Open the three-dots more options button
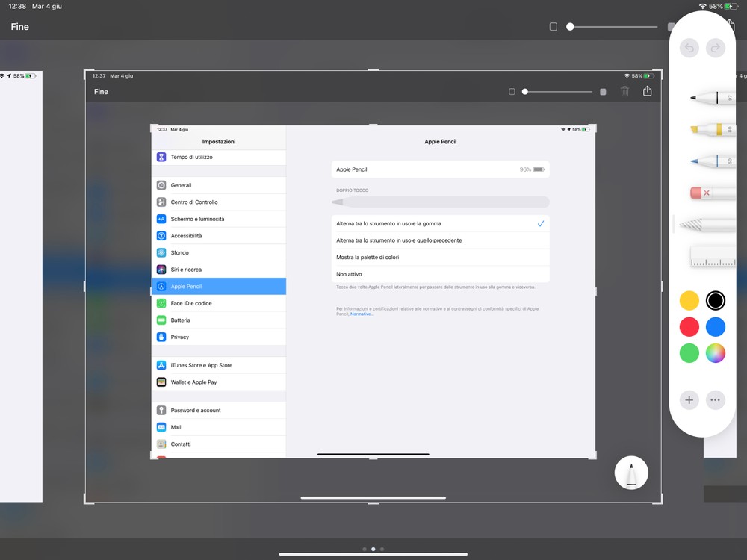Viewport: 747px width, 560px height. click(x=715, y=400)
